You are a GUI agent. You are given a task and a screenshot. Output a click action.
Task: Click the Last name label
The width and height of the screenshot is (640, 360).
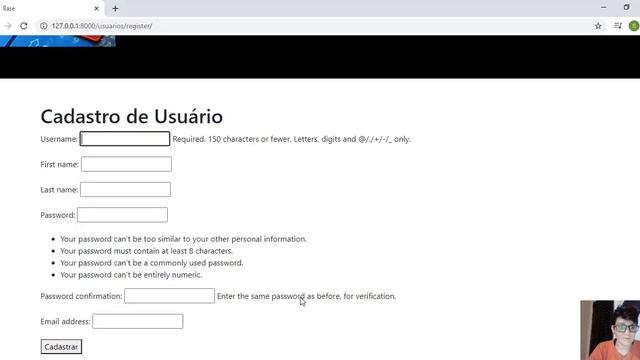point(59,190)
